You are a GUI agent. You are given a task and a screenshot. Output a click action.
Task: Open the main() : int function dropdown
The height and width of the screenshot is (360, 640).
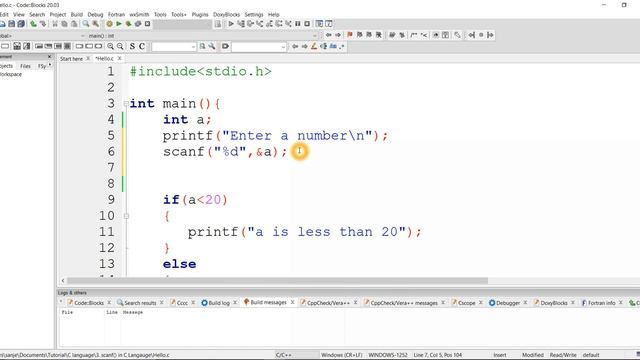coord(202,36)
